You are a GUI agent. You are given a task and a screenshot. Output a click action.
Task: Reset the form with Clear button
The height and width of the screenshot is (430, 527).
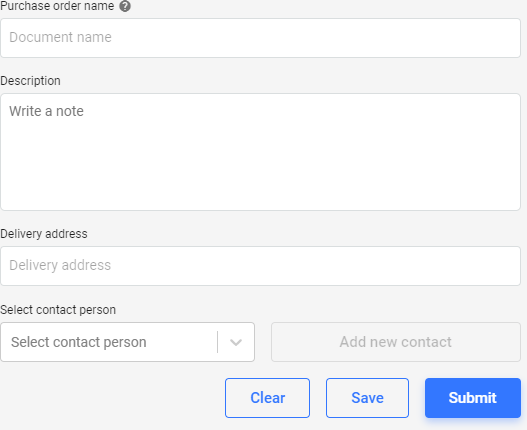coord(268,398)
